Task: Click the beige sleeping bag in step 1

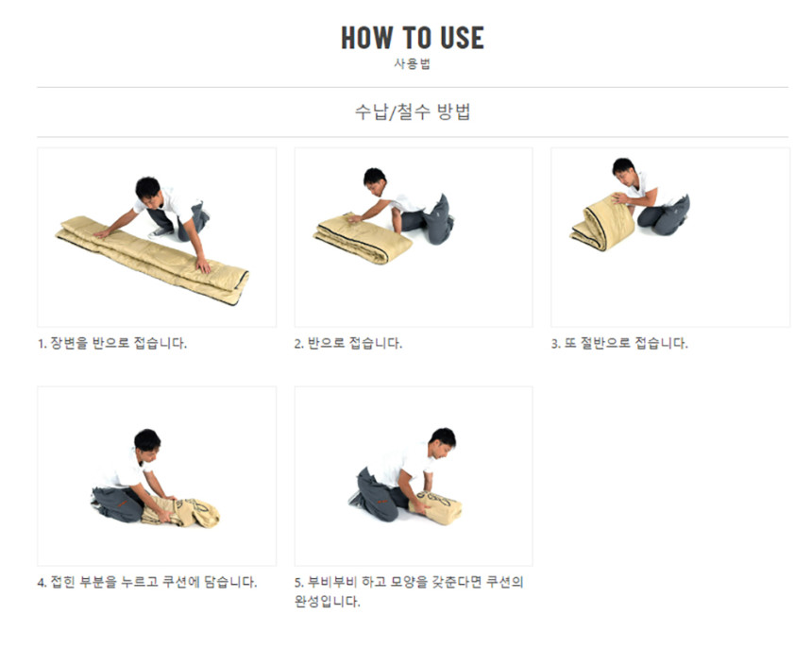Action: click(x=152, y=260)
